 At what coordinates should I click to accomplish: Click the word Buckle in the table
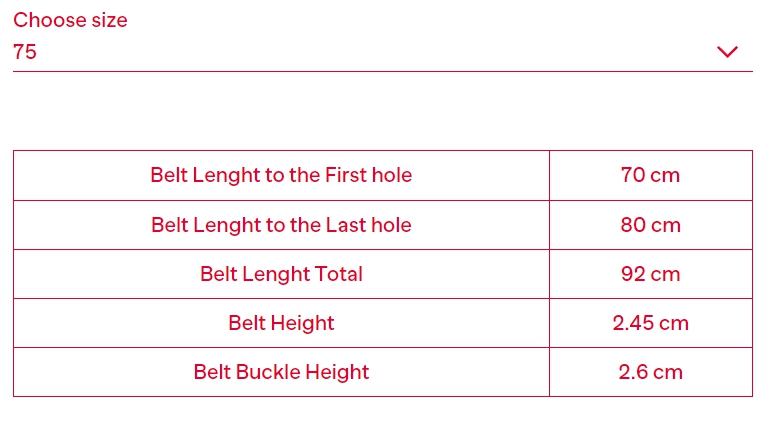click(x=267, y=372)
